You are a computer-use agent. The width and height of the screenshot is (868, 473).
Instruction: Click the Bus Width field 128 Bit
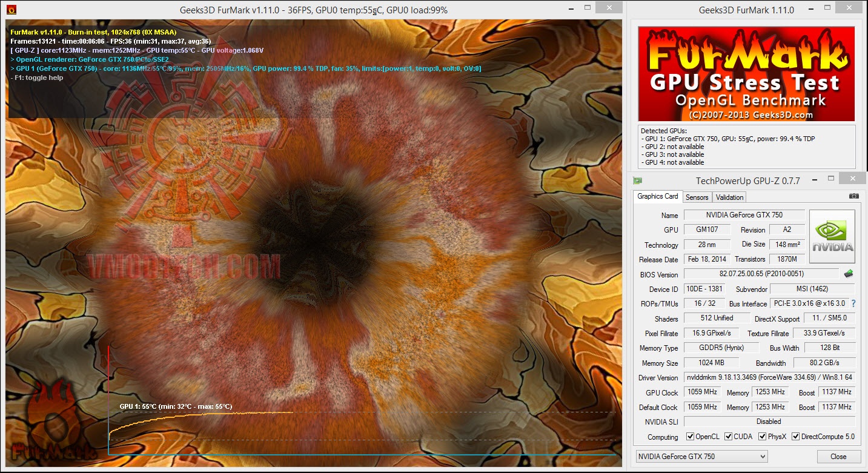829,348
